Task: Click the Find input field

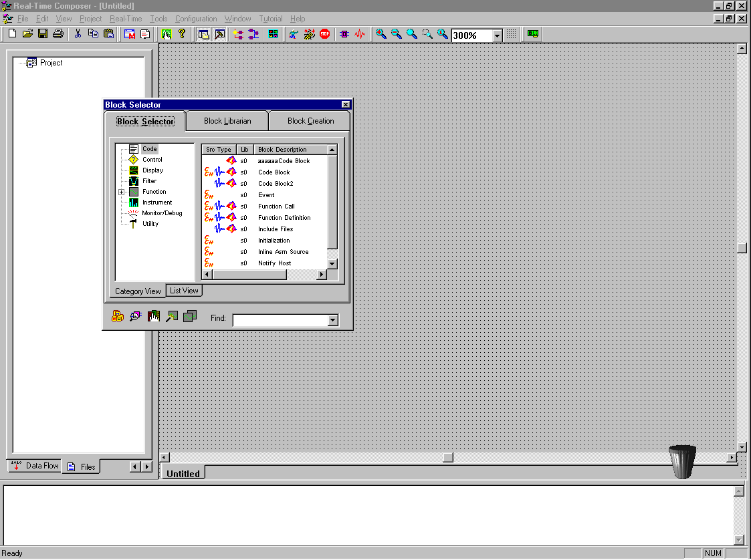Action: click(x=281, y=320)
